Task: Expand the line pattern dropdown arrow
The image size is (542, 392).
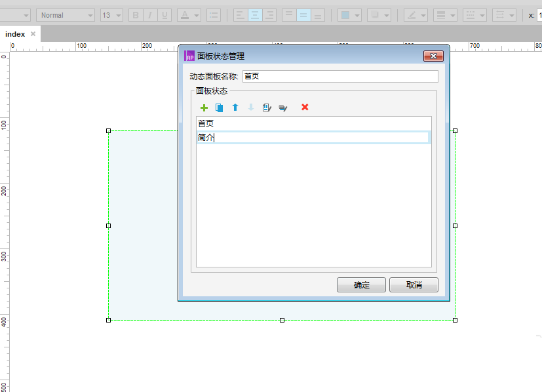Action: (x=482, y=16)
